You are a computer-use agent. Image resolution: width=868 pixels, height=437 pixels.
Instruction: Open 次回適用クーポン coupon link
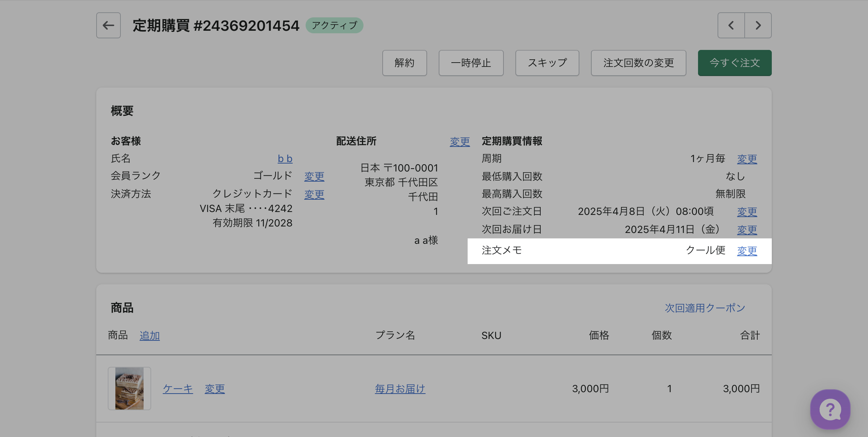point(705,308)
